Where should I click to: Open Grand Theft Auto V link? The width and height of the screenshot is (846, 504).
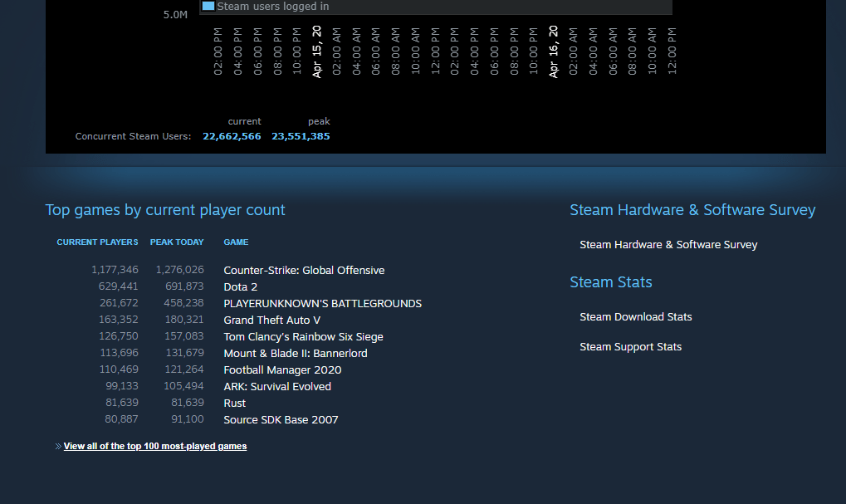pyautogui.click(x=272, y=321)
